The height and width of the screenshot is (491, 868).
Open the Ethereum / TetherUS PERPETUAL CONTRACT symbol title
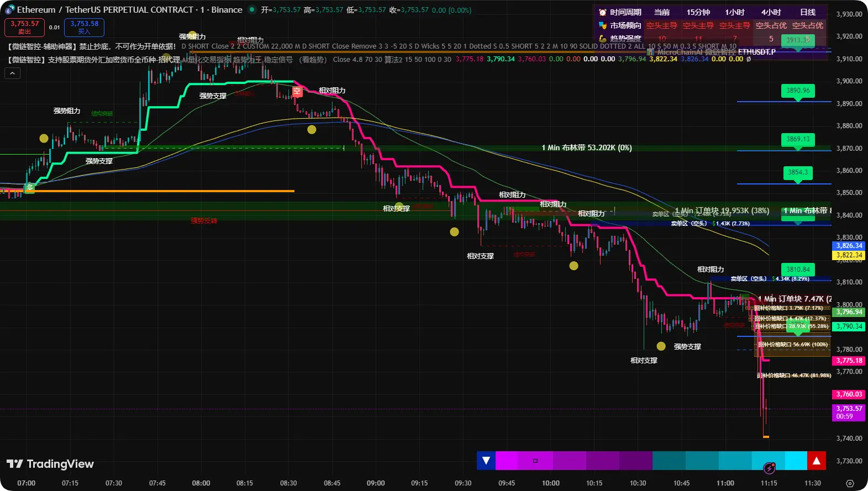[x=129, y=10]
